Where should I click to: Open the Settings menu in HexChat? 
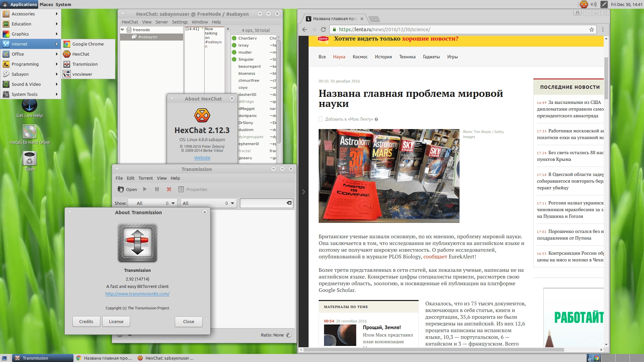(x=180, y=22)
